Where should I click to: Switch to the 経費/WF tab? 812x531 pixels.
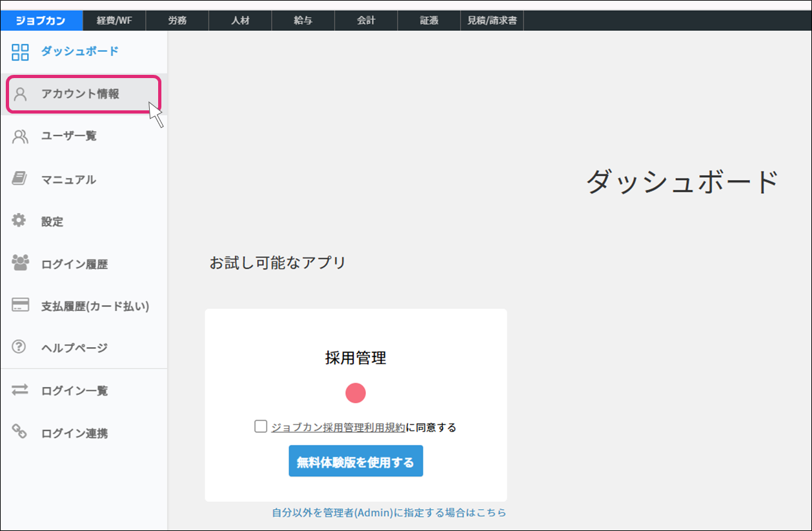114,21
